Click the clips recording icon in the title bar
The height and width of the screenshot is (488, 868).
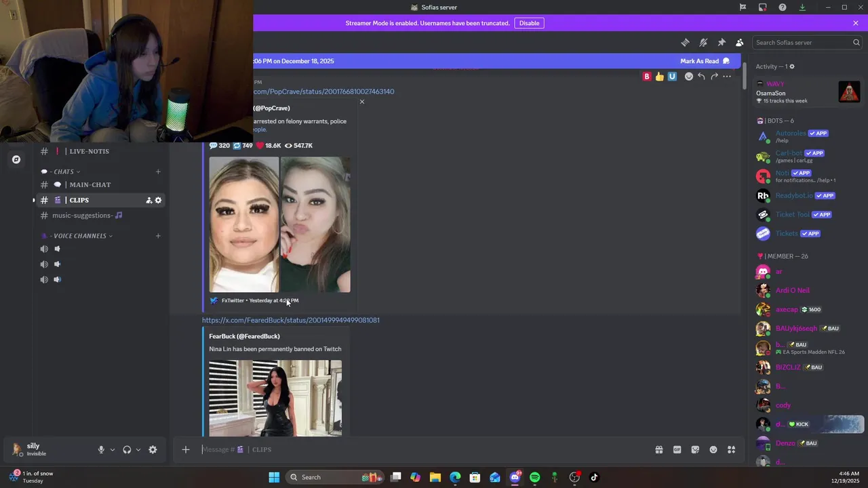pyautogui.click(x=762, y=7)
